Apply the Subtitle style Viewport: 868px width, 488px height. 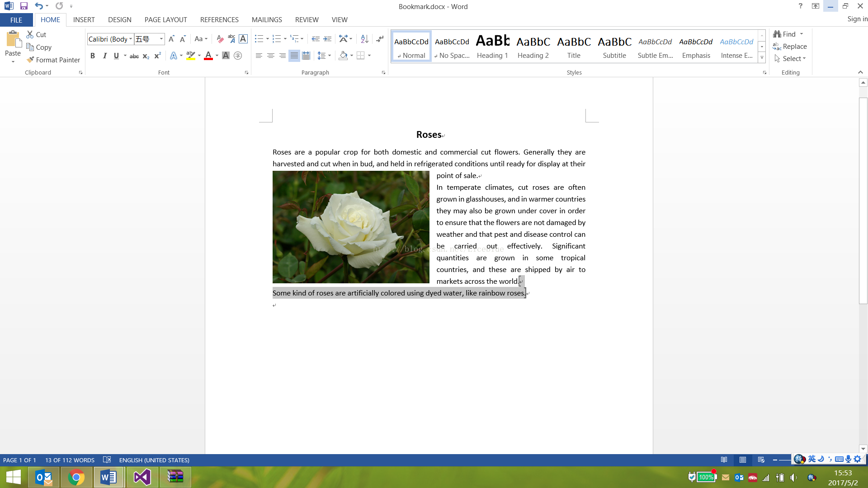[x=614, y=47]
